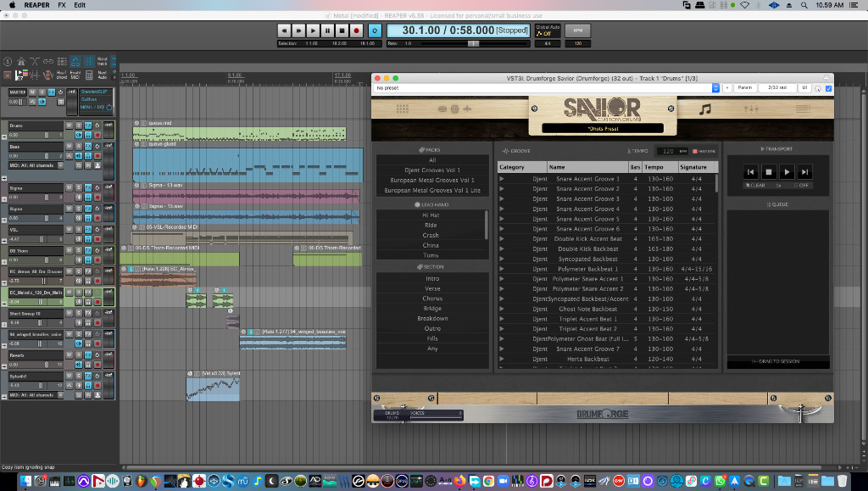
Task: Toggle the plugin bypass checkbox in Savior window
Action: pyautogui.click(x=829, y=88)
